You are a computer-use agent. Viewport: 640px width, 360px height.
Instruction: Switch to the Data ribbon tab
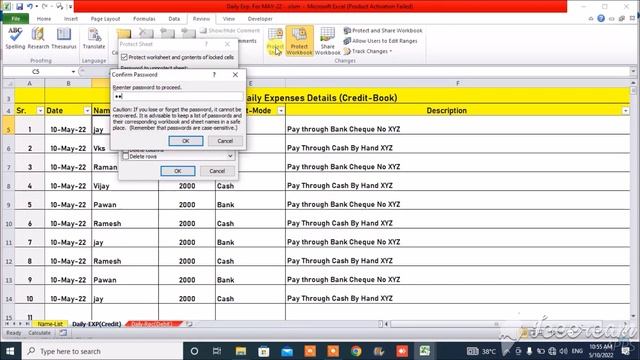point(174,19)
